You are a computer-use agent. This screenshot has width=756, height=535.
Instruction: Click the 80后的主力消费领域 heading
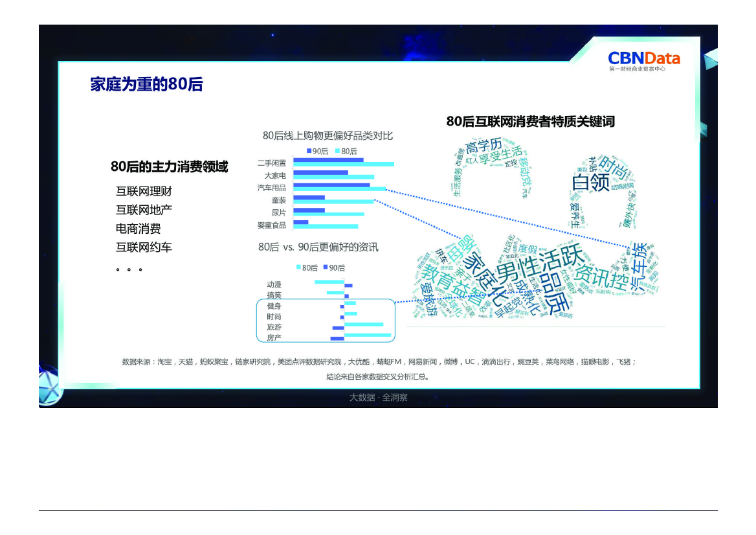point(169,166)
